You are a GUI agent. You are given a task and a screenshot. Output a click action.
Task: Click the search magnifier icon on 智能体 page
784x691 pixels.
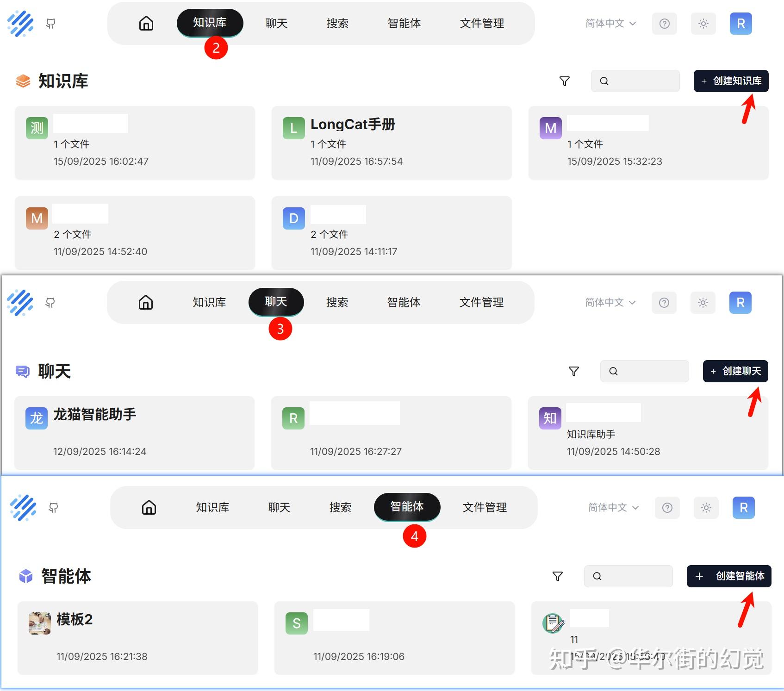(x=598, y=576)
